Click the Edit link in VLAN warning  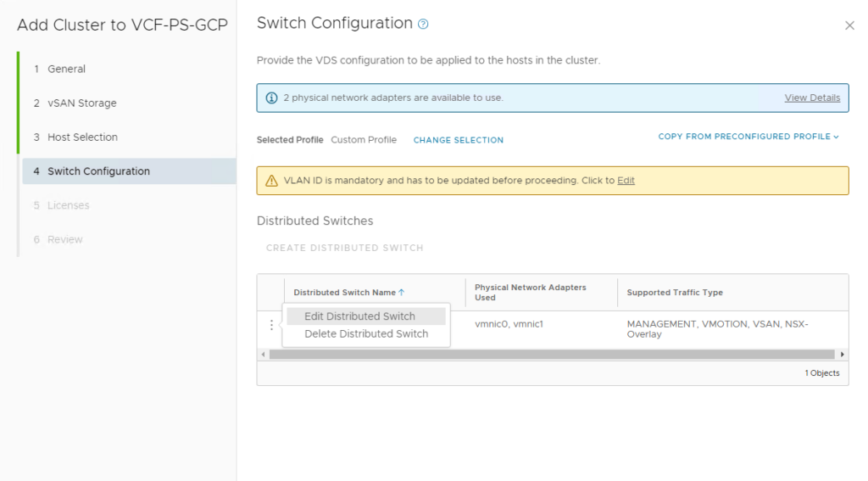click(626, 181)
